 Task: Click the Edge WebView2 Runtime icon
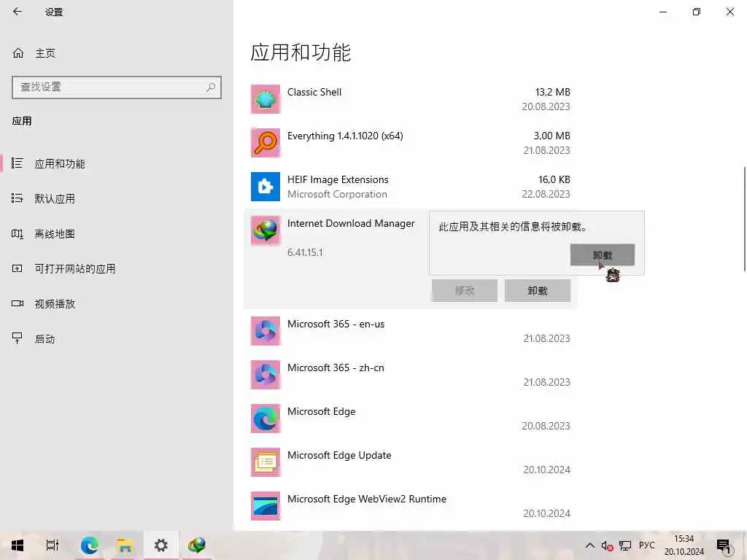pos(266,506)
